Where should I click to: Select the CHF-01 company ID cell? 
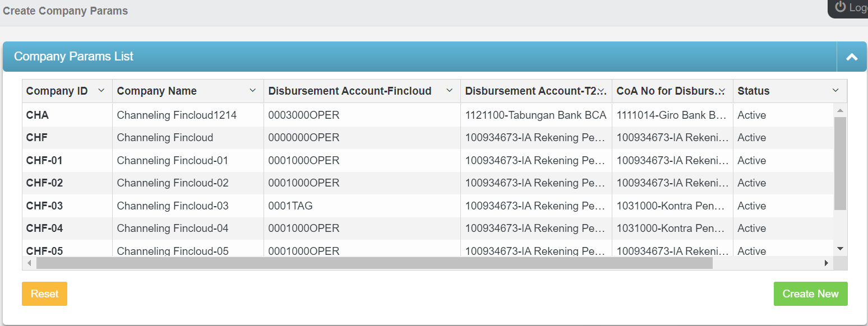[44, 161]
